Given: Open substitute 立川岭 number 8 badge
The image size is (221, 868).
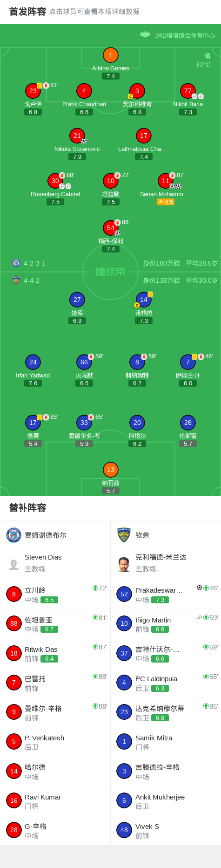Looking at the screenshot, I should (14, 594).
